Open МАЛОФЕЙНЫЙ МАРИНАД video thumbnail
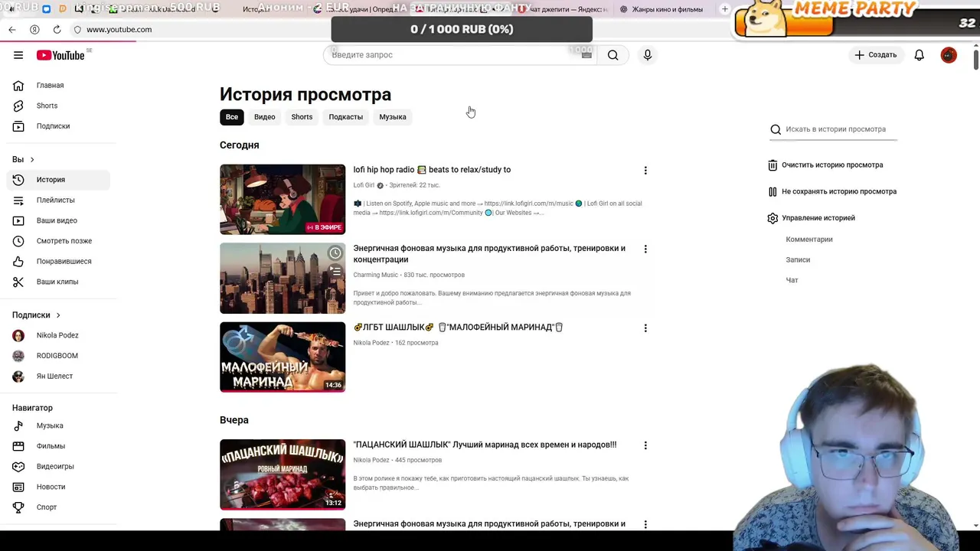The image size is (980, 551). [x=283, y=357]
